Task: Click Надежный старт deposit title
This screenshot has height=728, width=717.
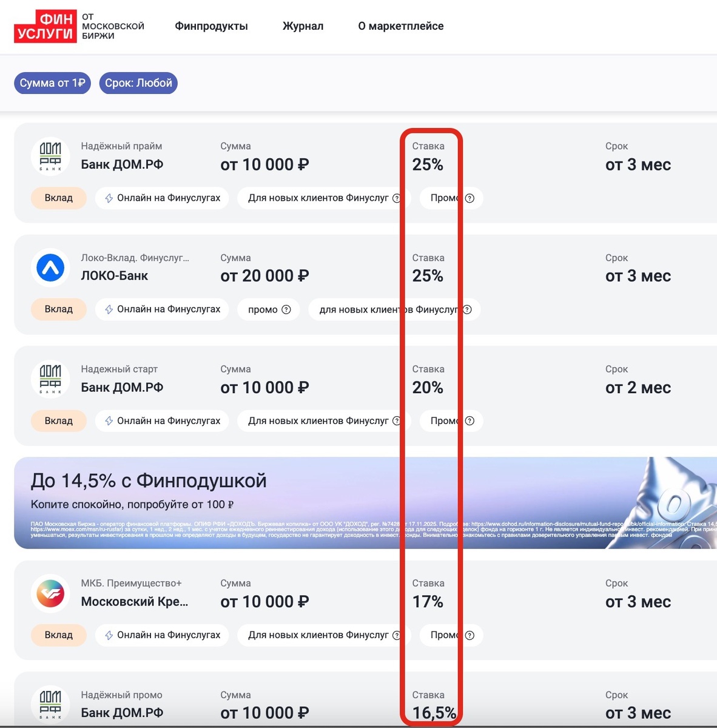Action: point(119,369)
